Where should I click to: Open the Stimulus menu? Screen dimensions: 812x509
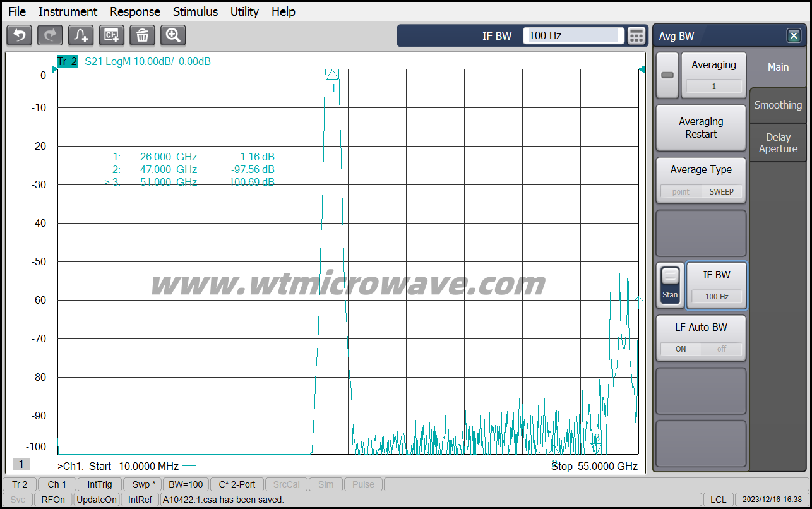[x=195, y=11]
